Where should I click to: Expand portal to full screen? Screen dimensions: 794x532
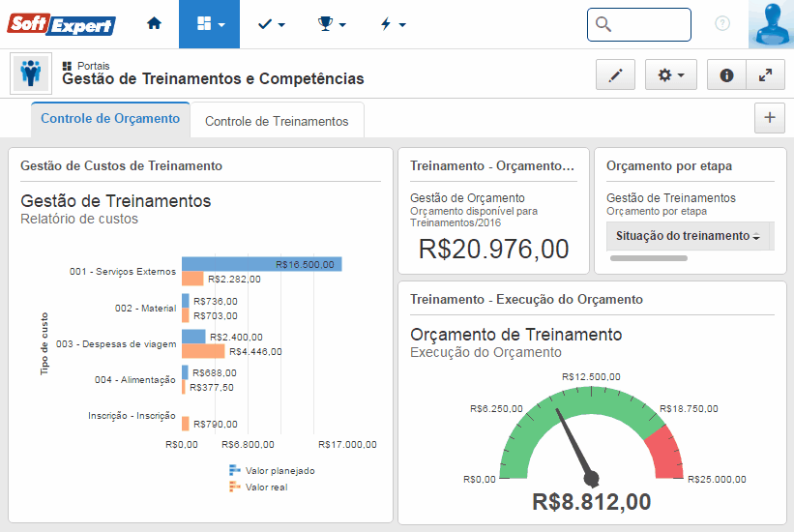coord(764,74)
